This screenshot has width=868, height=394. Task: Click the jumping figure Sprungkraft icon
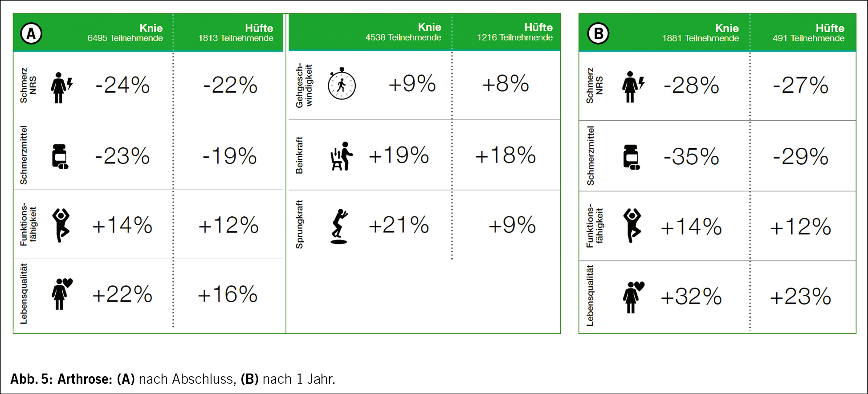click(339, 226)
